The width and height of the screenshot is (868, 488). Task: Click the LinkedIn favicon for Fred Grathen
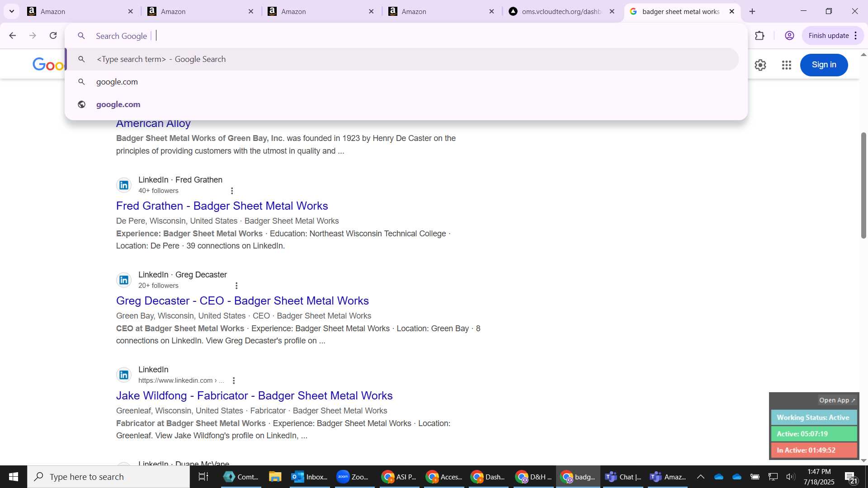tap(124, 185)
